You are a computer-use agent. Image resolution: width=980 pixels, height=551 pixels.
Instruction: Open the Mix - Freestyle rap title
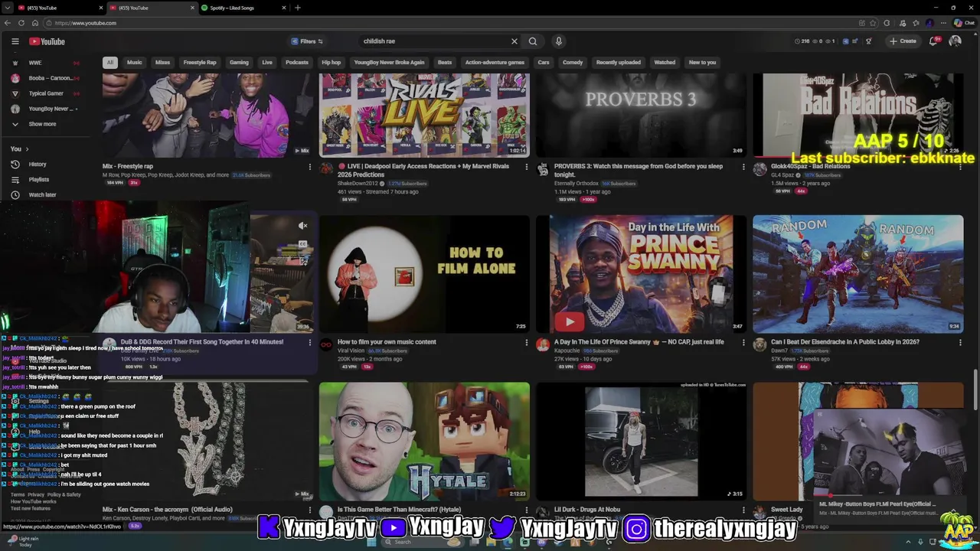click(128, 166)
